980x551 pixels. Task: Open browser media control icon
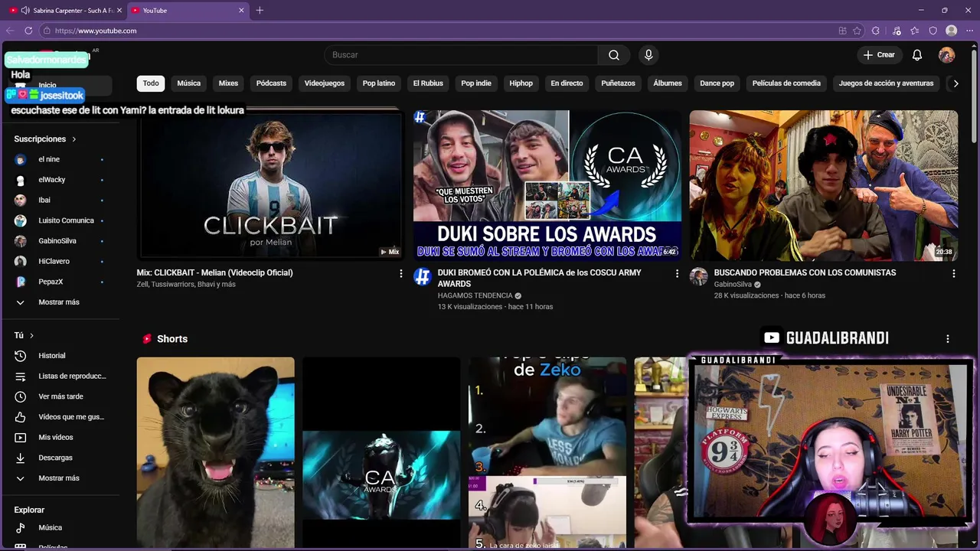click(x=897, y=31)
